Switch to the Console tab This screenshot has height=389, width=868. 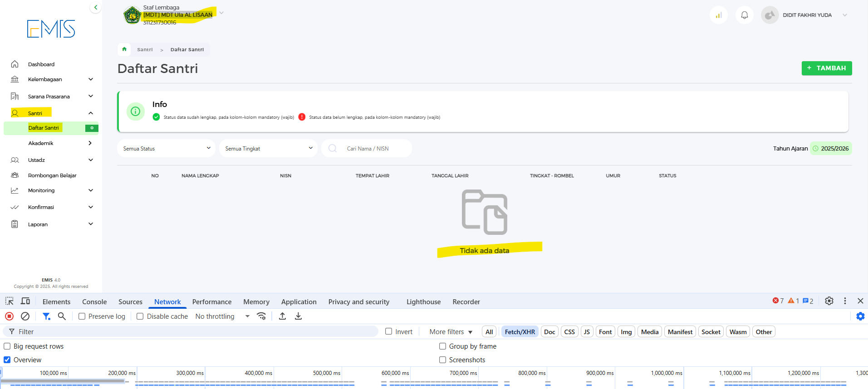pyautogui.click(x=94, y=302)
